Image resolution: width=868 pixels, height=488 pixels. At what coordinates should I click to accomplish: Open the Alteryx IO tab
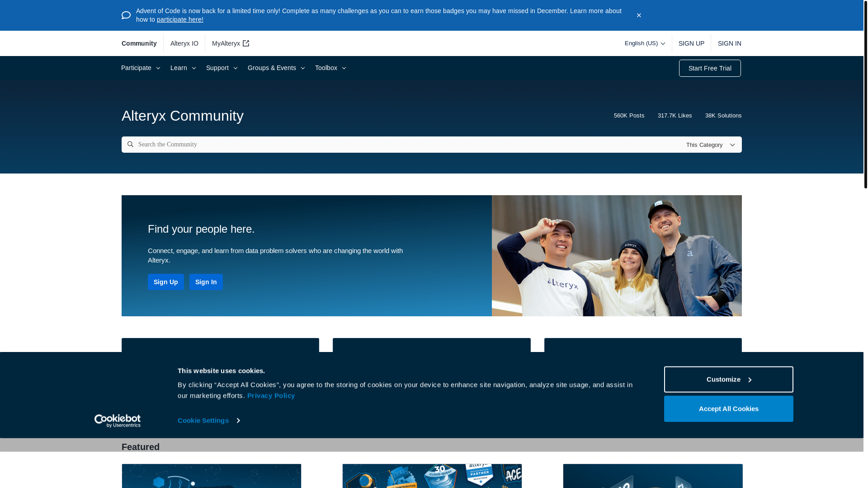184,43
